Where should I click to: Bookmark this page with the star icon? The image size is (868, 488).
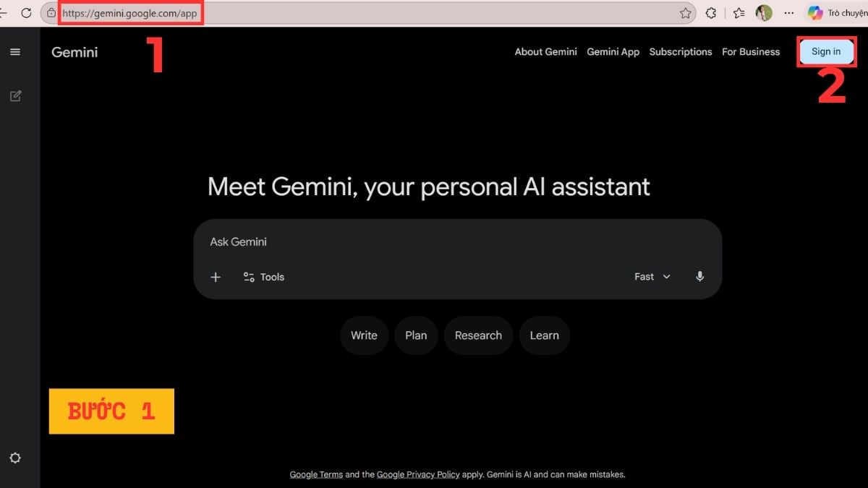point(686,13)
